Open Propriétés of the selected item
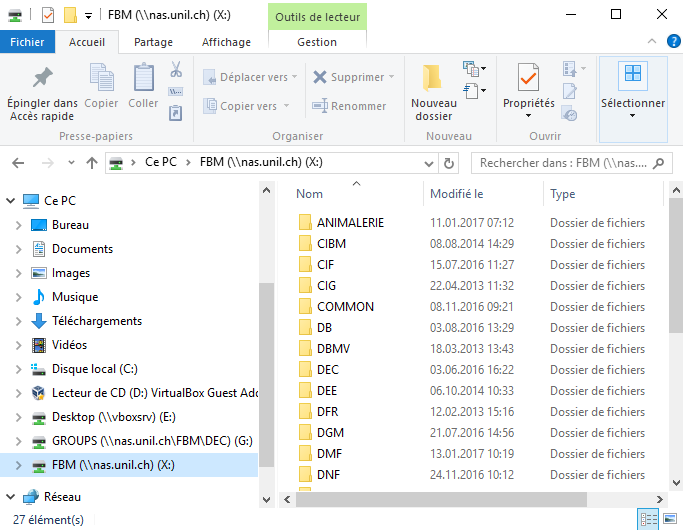 528,80
